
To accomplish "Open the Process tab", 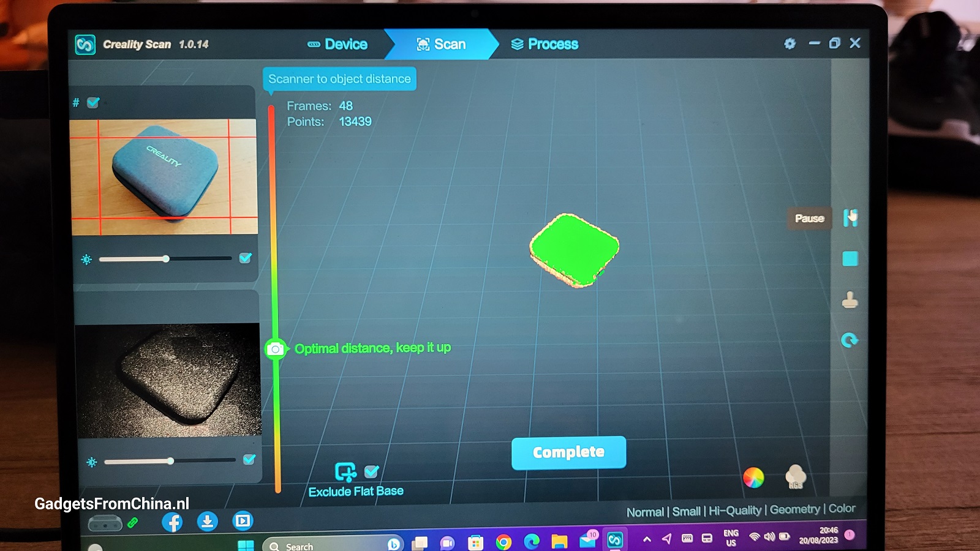I will click(545, 44).
